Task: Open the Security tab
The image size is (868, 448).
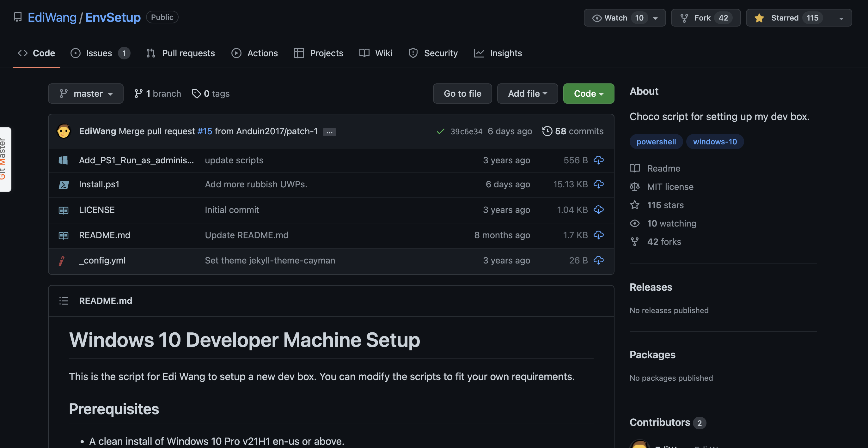Action: coord(433,53)
